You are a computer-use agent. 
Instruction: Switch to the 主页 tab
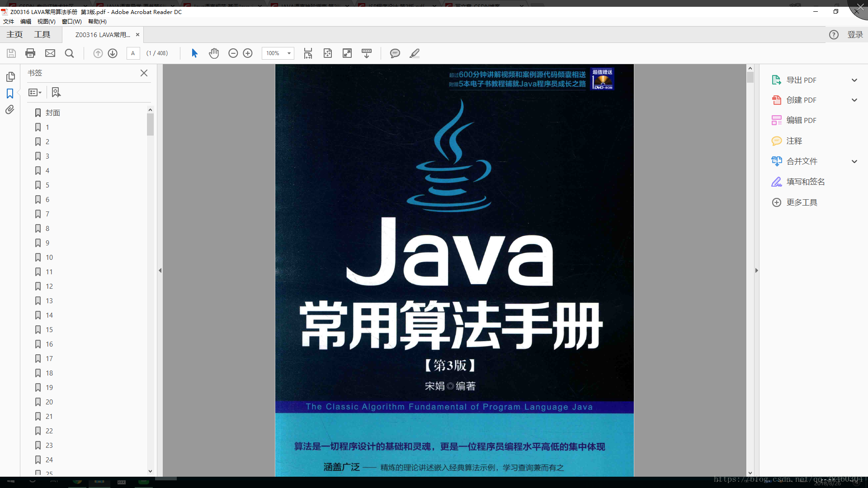pos(14,35)
